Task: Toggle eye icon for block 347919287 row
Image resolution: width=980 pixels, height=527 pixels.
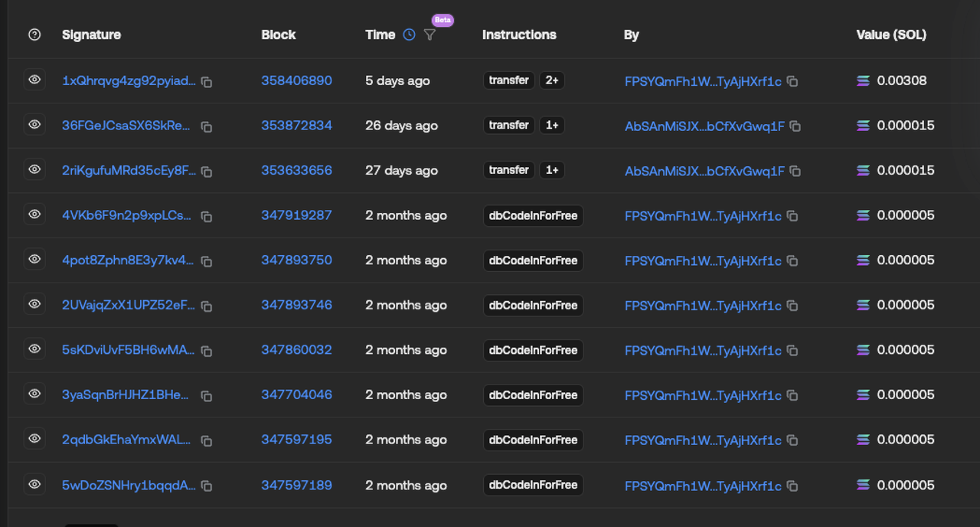Action: 34,214
